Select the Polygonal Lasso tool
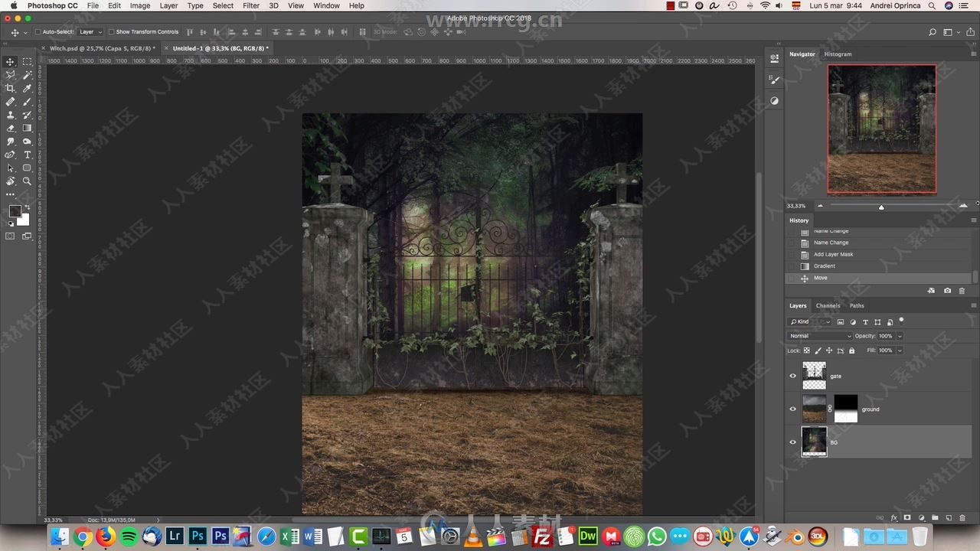The width and height of the screenshot is (980, 551). pos(10,75)
